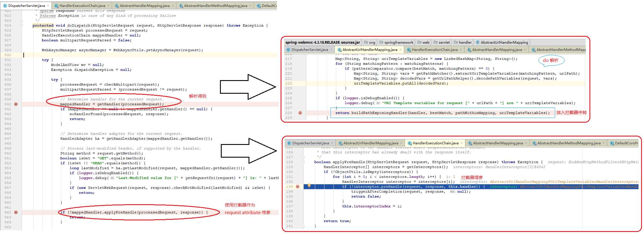Click AbstractUrlHandlerMapping.java class icon in top-right tab
The width and height of the screenshot is (644, 234).
pyautogui.click(x=339, y=50)
